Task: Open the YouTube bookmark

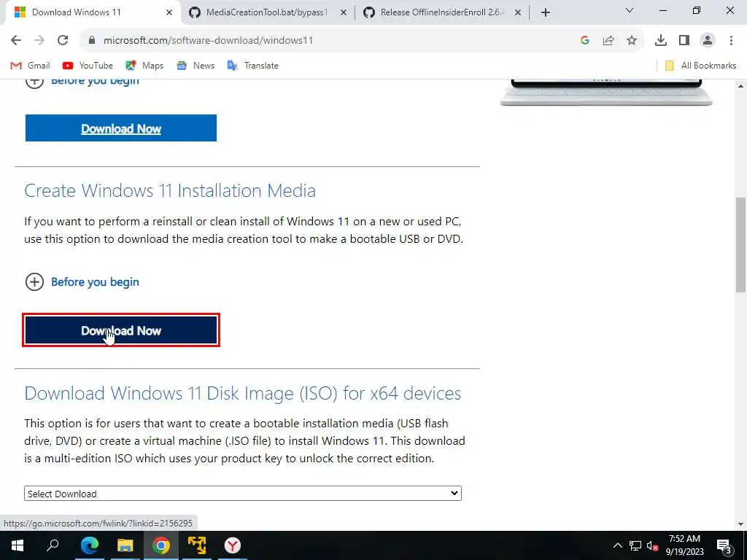Action: (x=88, y=66)
